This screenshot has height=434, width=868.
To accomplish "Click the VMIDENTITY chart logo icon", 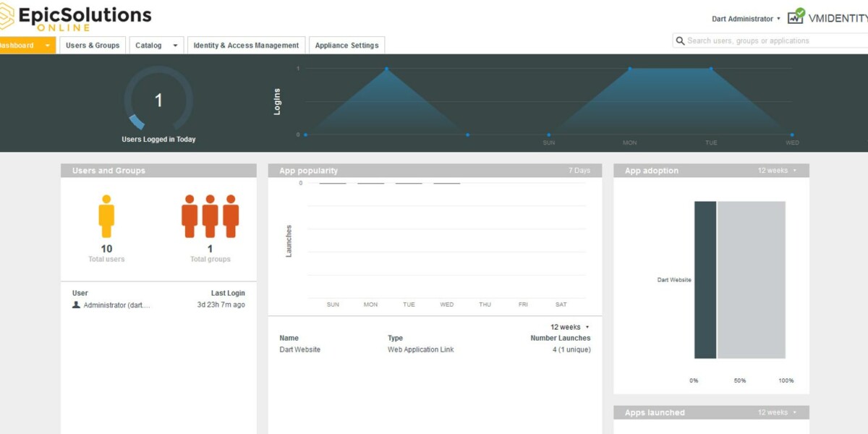I will pyautogui.click(x=794, y=17).
